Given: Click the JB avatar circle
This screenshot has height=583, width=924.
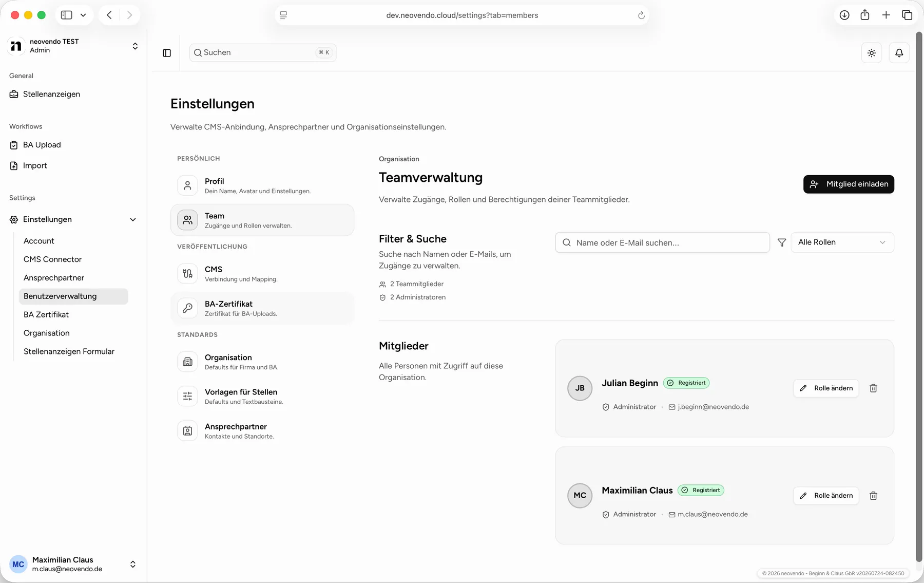Looking at the screenshot, I should [580, 388].
